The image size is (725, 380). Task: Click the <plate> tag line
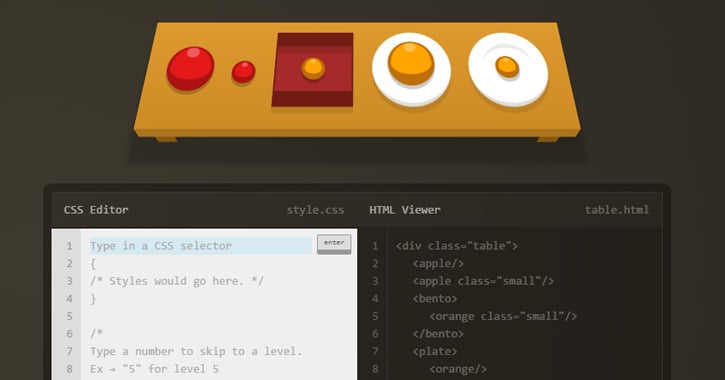pos(435,351)
